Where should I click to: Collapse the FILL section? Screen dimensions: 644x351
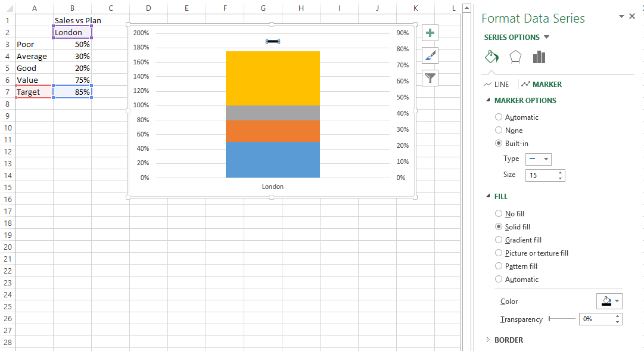(x=488, y=196)
